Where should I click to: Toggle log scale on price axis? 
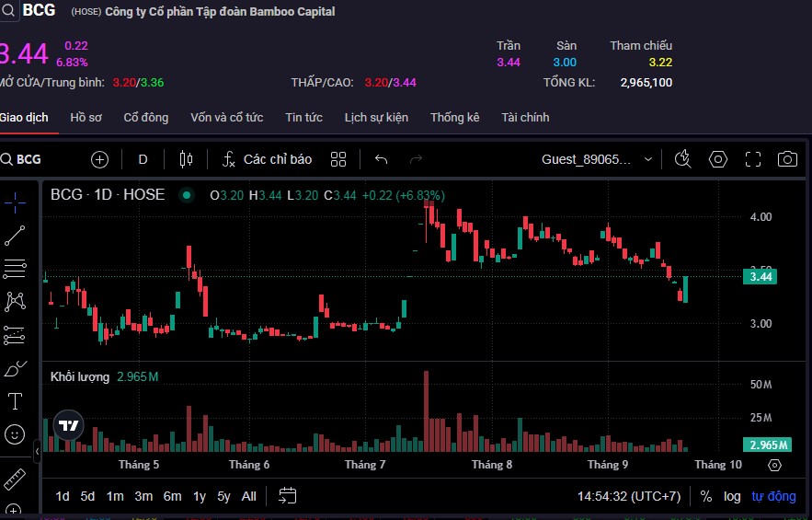(x=732, y=496)
